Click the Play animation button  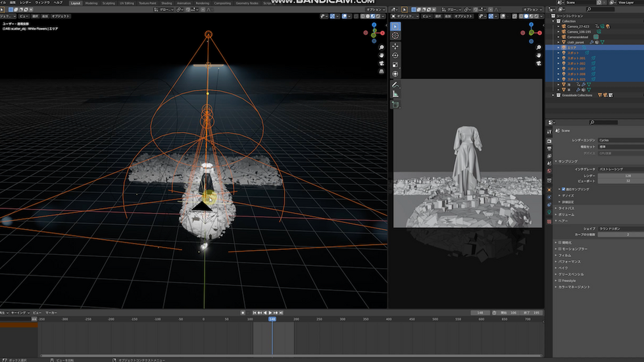(270, 313)
